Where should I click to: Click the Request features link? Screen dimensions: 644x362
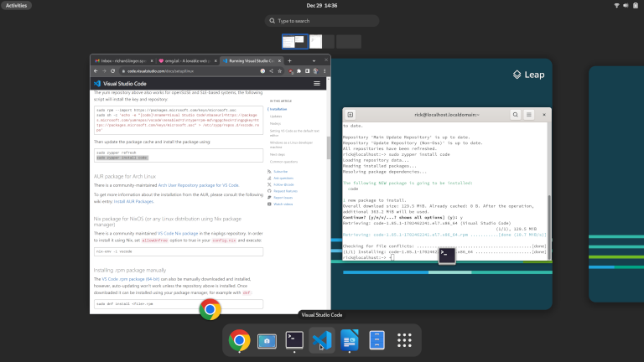point(285,191)
